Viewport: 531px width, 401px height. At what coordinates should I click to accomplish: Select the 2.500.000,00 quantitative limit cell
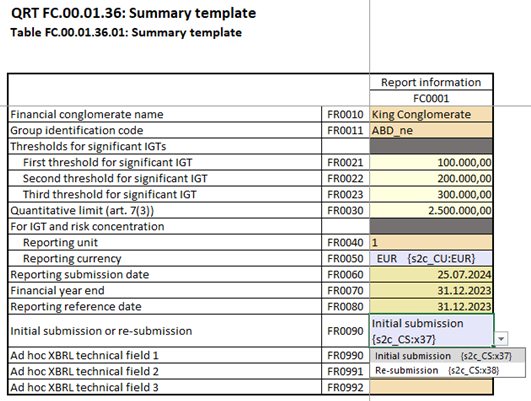(431, 210)
